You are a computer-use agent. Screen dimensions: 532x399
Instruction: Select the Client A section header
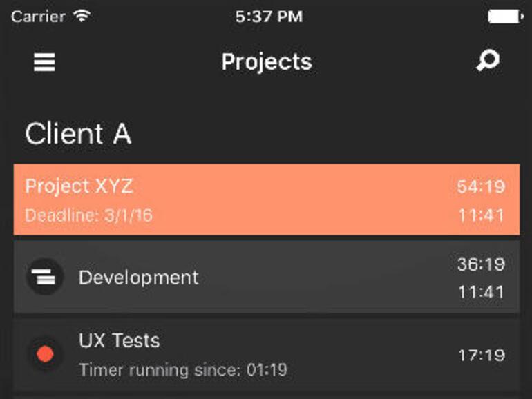78,134
